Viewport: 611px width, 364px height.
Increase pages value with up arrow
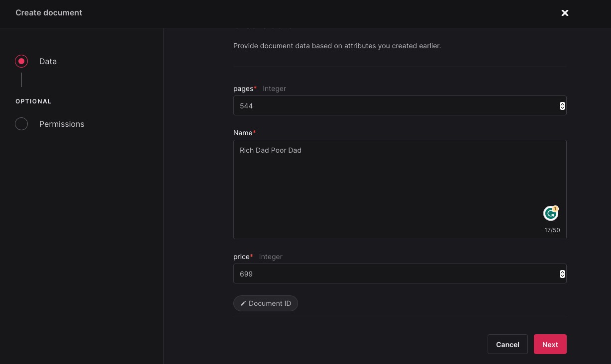[x=562, y=103]
